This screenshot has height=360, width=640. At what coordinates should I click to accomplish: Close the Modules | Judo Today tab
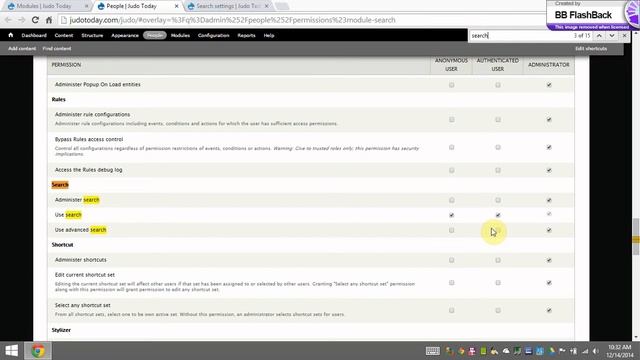click(87, 6)
